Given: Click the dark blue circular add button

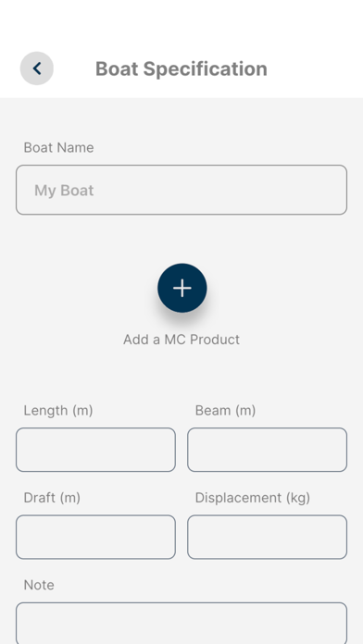Looking at the screenshot, I should tap(182, 289).
